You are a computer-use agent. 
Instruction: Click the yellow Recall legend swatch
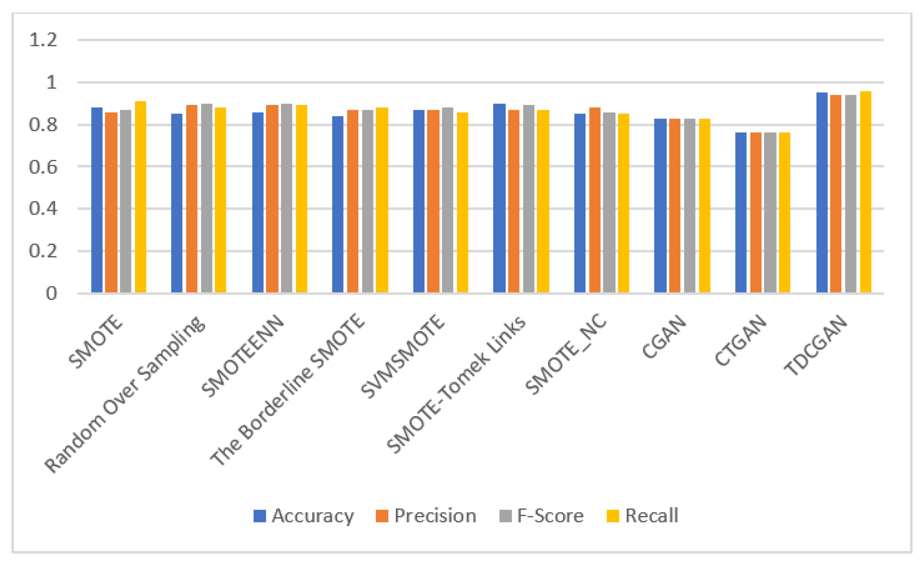[613, 516]
